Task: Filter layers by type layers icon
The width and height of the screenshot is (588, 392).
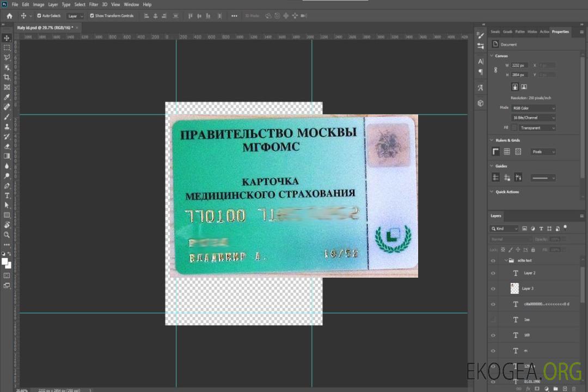Action: (x=541, y=229)
